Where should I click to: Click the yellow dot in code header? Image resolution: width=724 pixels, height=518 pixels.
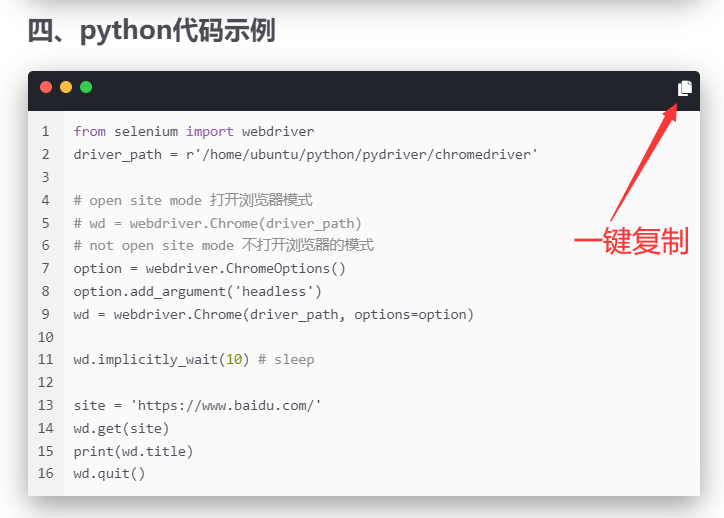(66, 87)
